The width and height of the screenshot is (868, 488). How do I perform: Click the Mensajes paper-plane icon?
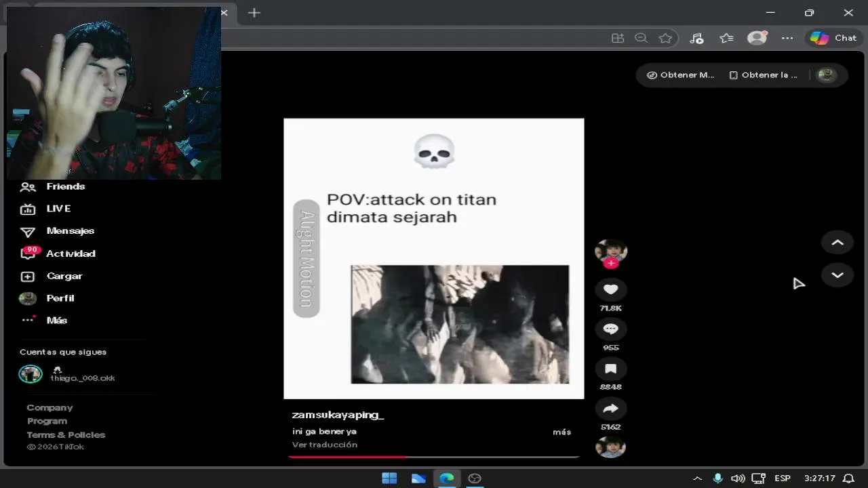[x=28, y=232]
